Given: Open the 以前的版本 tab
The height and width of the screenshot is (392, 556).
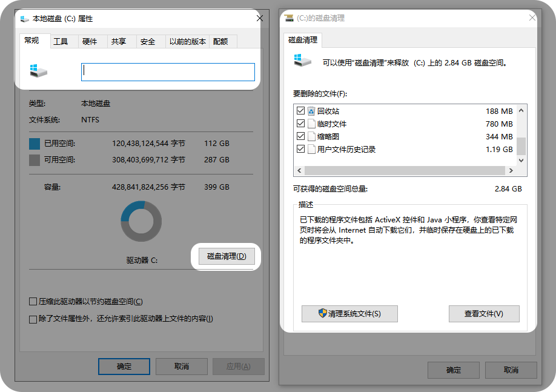Looking at the screenshot, I should [x=188, y=42].
